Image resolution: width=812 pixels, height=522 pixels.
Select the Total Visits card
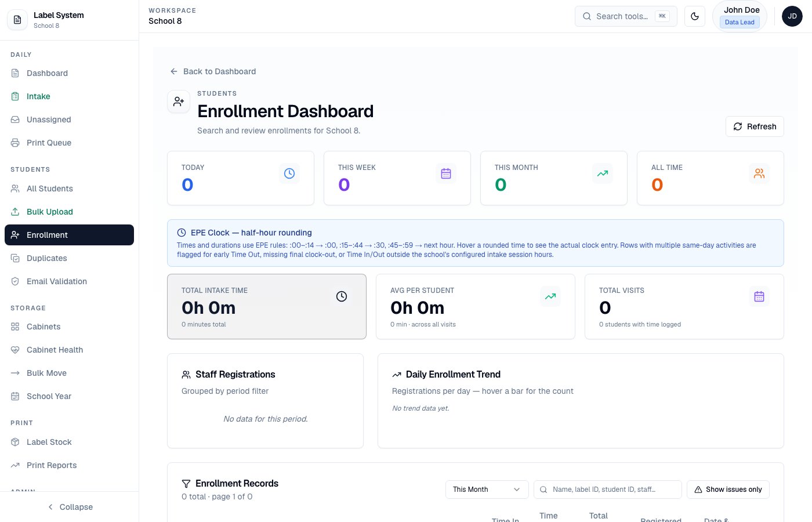tap(684, 306)
